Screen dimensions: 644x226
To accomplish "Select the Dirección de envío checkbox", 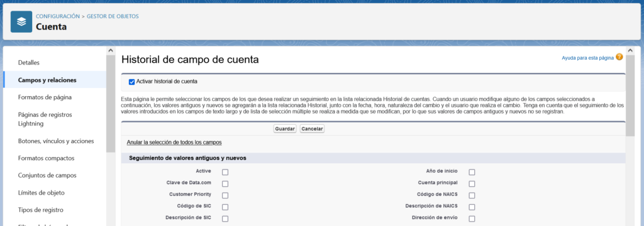I will pyautogui.click(x=472, y=218).
